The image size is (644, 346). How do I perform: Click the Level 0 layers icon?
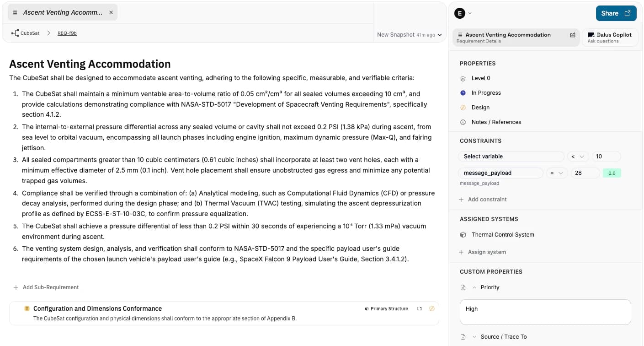click(x=463, y=78)
